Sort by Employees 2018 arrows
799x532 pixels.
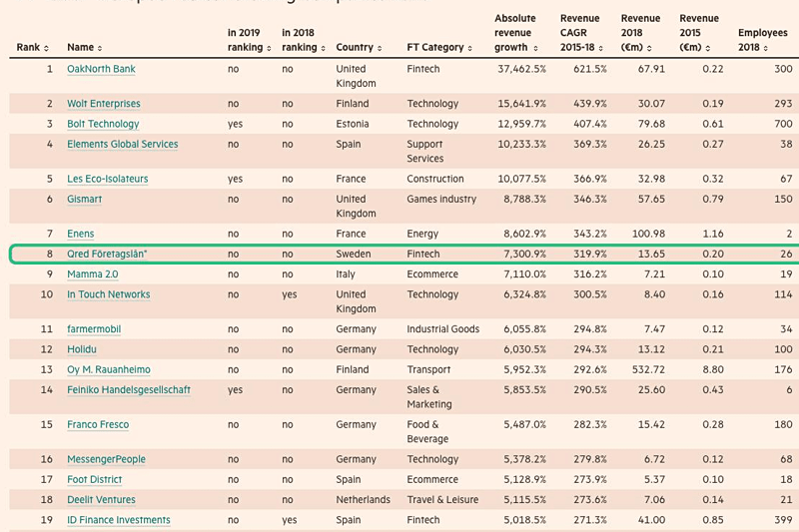pyautogui.click(x=766, y=48)
